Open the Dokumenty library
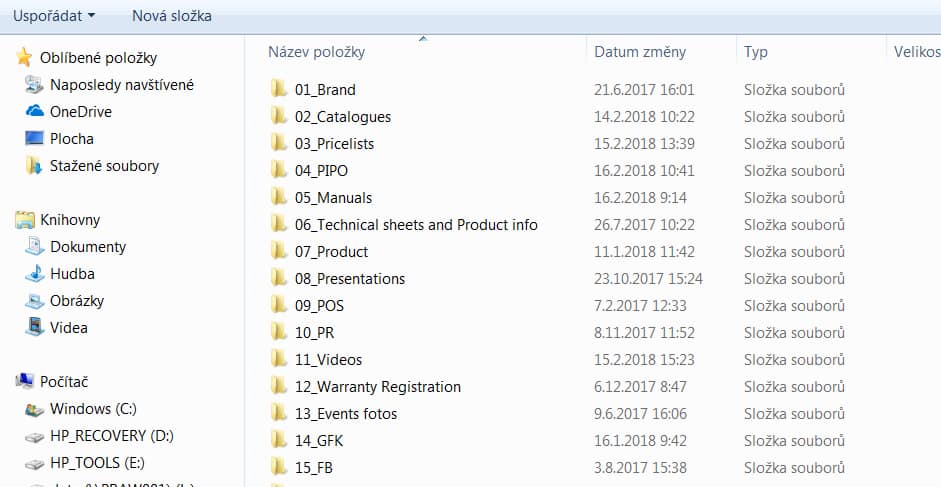 point(88,247)
